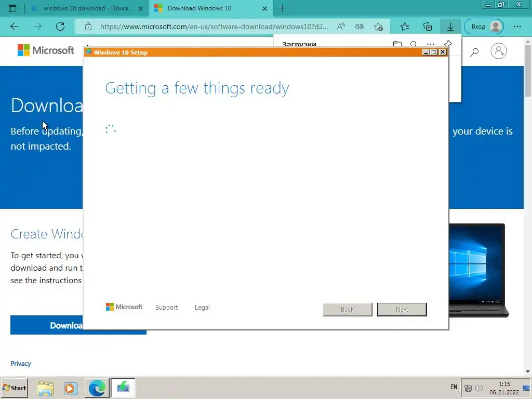Click the browser forward arrow

[37, 26]
